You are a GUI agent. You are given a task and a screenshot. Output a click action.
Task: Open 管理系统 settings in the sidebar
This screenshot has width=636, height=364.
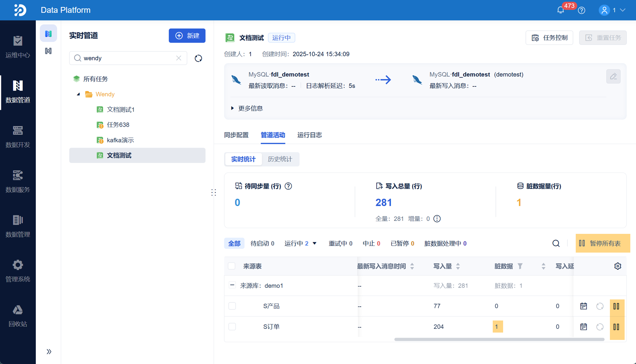tap(18, 271)
